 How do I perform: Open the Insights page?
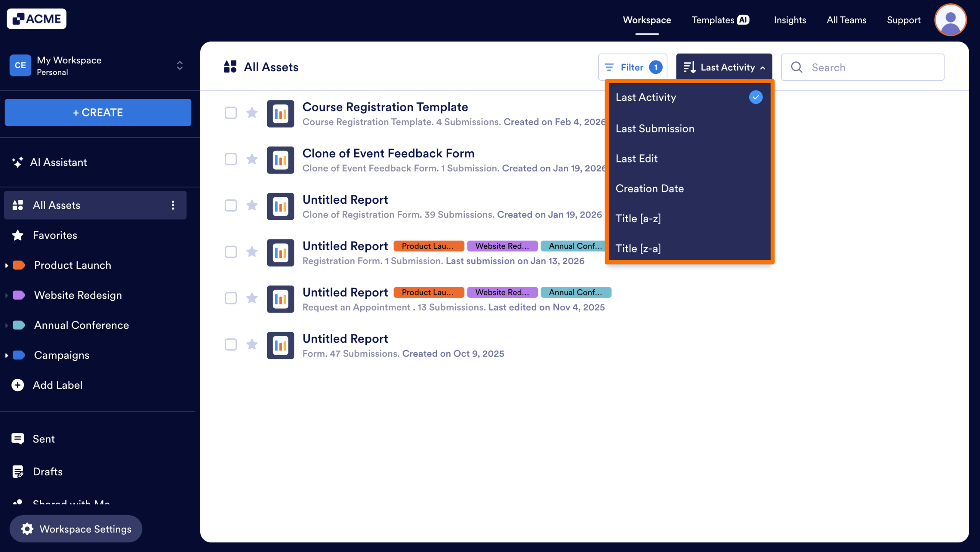(x=790, y=20)
